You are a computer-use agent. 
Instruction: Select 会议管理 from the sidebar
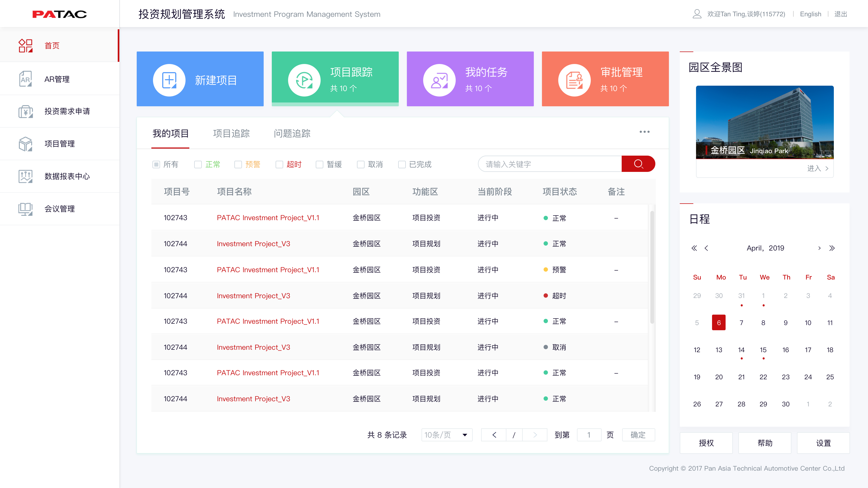[60, 208]
